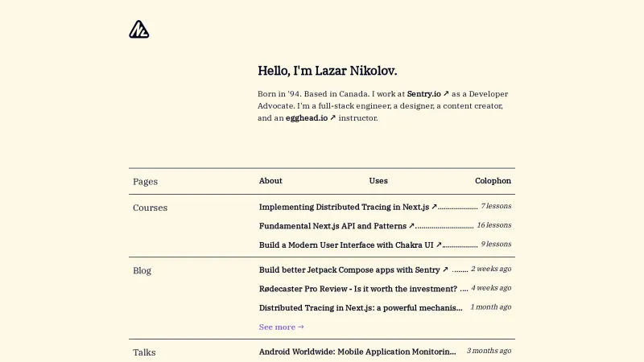Click arrow icon next to egghead.io
Screen dimensions: 644x362
pos(332,118)
